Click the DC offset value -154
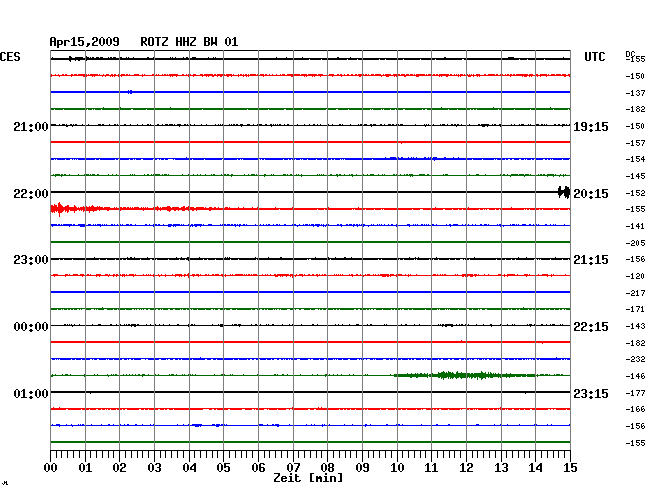650x494 pixels. pyautogui.click(x=635, y=159)
